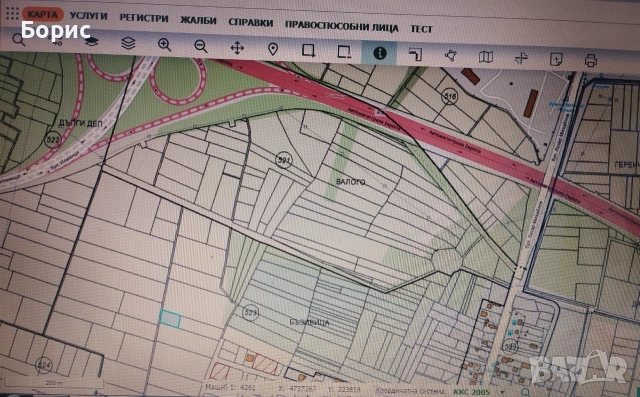
Task: Open the РЕГИСТРИ menu
Action: (x=144, y=18)
